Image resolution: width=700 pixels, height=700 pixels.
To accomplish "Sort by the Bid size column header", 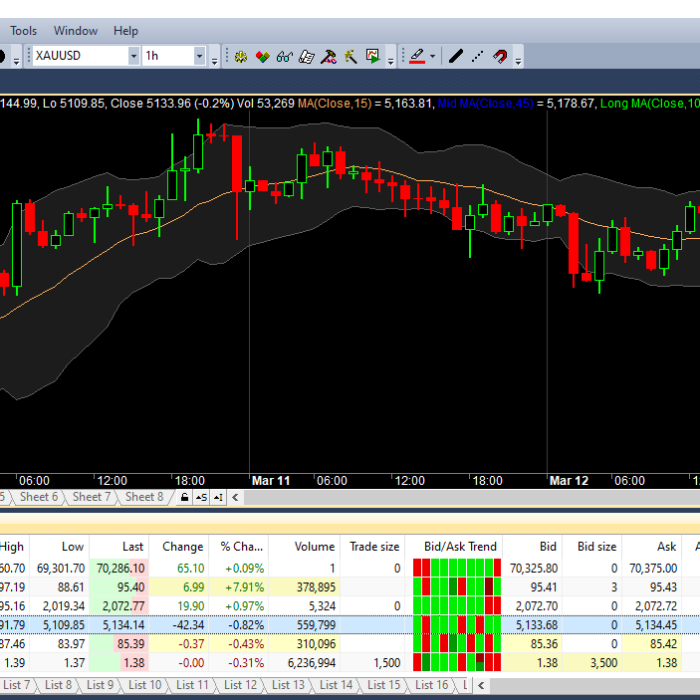I will 592,546.
